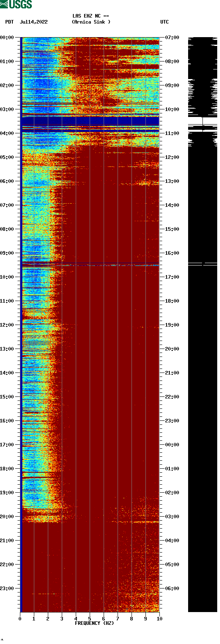Viewport: 220px width, 644px height.
Task: Click the 12:00 PDT time label
Action: [7, 325]
